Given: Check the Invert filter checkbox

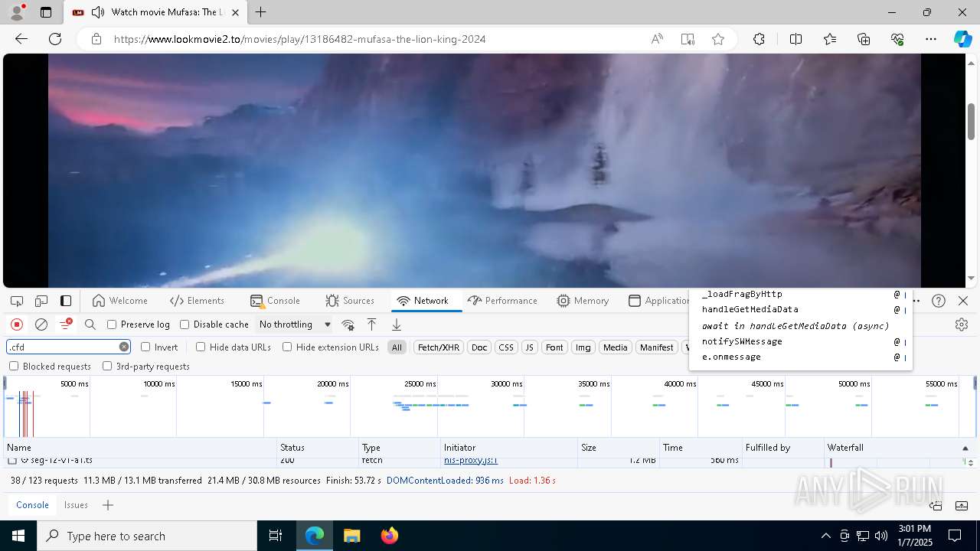Looking at the screenshot, I should pos(145,347).
